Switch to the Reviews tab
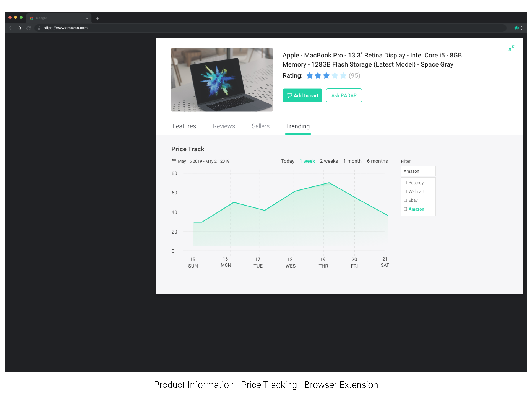532x398 pixels. coord(224,126)
